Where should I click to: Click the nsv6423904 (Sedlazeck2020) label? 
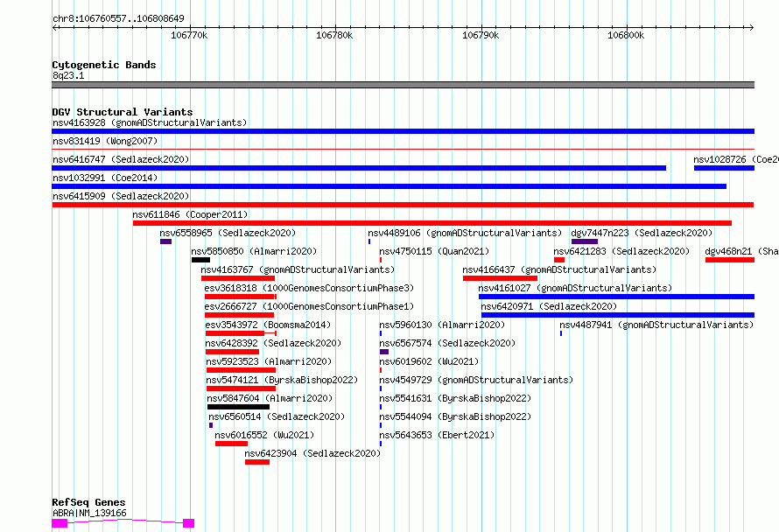312,453
